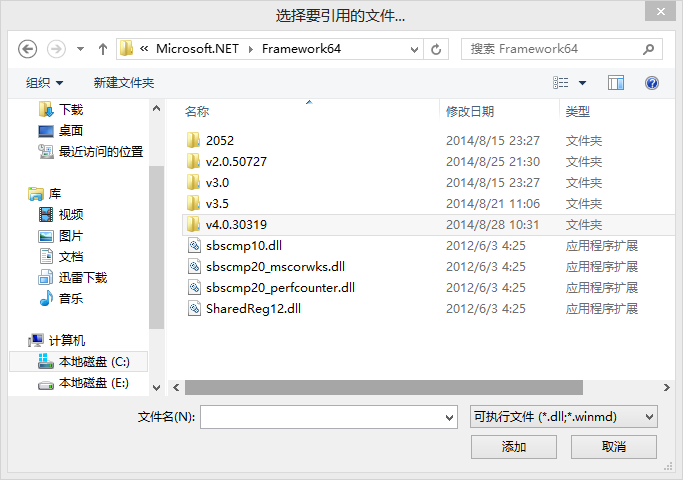
Task: Open 文档 library
Action: click(x=71, y=257)
